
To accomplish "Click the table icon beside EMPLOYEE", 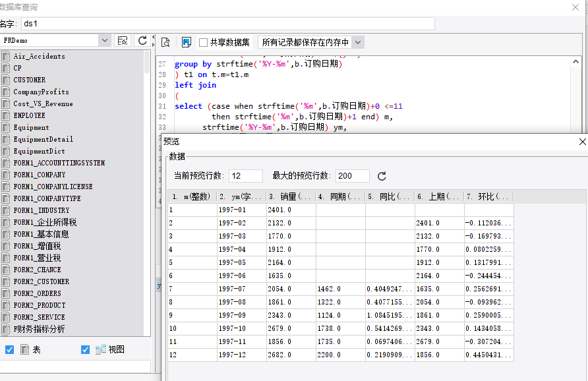I will click(x=6, y=115).
